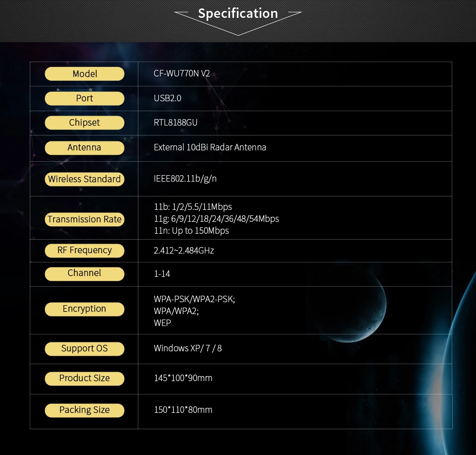Click the WPA/WPA2; line
The width and height of the screenshot is (476, 455).
pos(176,311)
